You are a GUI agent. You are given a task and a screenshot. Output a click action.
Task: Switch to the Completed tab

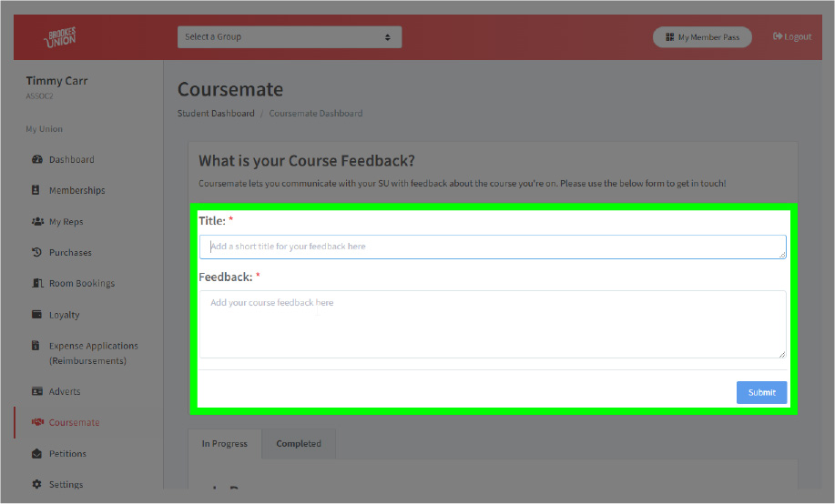click(299, 444)
